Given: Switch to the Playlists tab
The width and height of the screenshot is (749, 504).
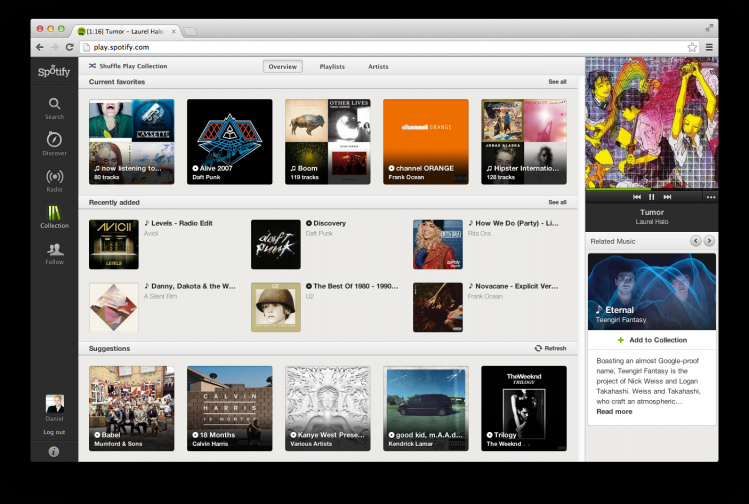Looking at the screenshot, I should [332, 66].
